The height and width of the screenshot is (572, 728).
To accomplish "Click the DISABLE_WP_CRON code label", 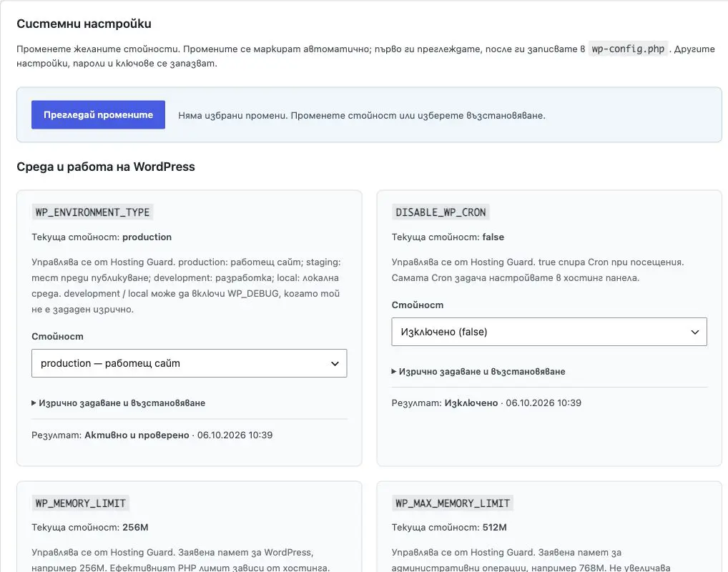I will [x=441, y=212].
